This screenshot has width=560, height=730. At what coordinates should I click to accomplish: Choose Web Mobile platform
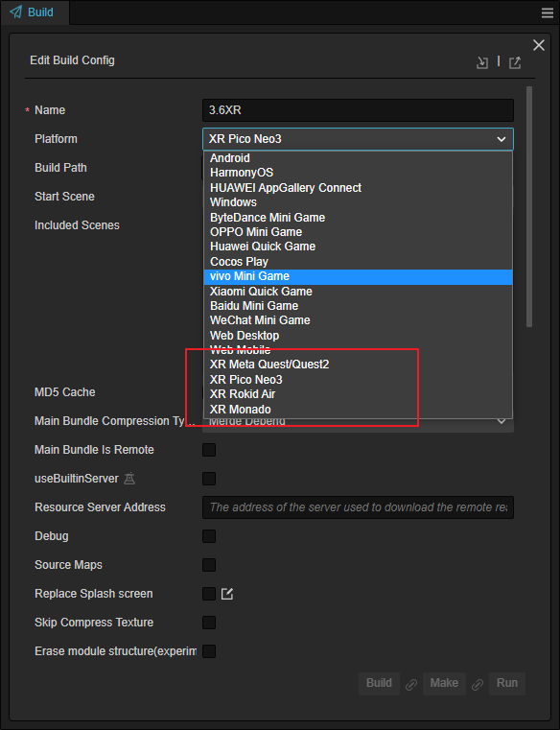point(358,350)
